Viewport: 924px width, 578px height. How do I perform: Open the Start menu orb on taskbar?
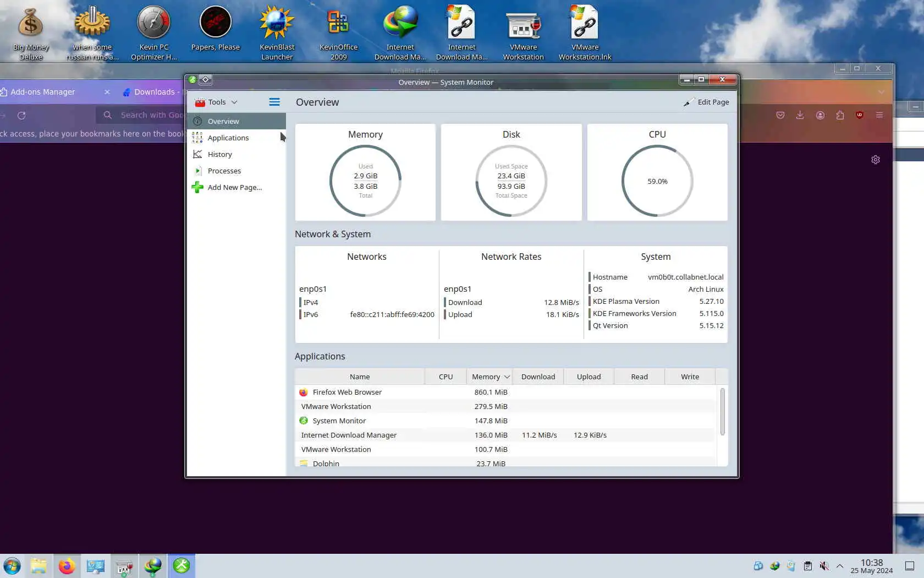point(12,566)
